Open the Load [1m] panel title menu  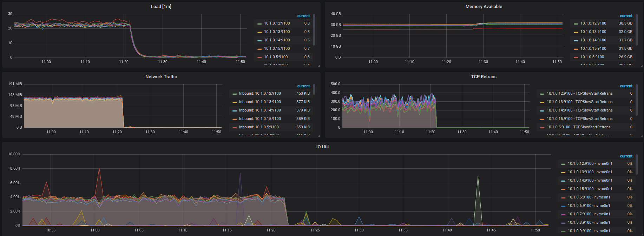point(161,7)
